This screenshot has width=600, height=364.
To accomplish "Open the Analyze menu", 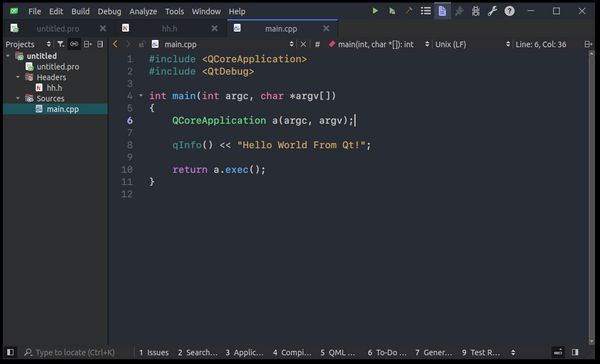I will click(143, 11).
